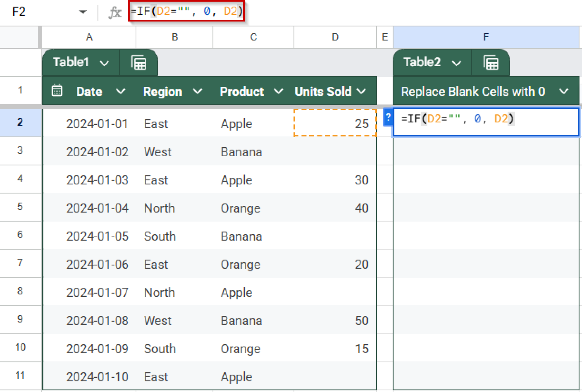Open the Name box dropdown arrow
The height and width of the screenshot is (392, 582).
point(83,12)
